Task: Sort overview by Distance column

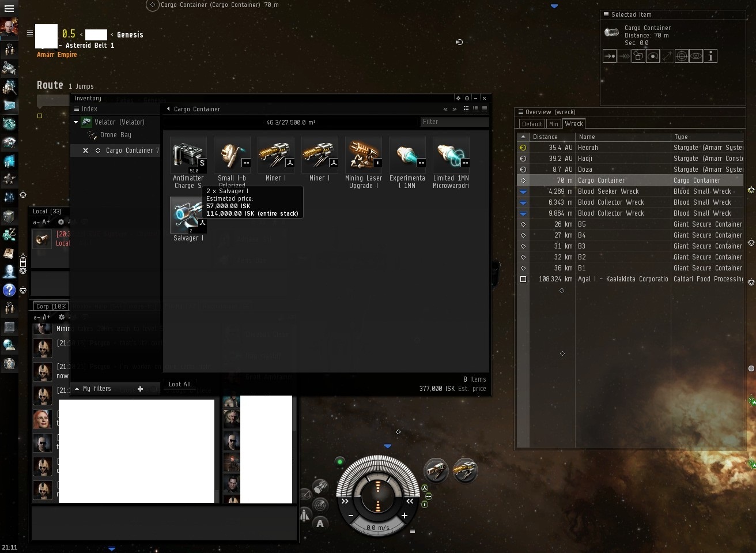Action: (553, 137)
